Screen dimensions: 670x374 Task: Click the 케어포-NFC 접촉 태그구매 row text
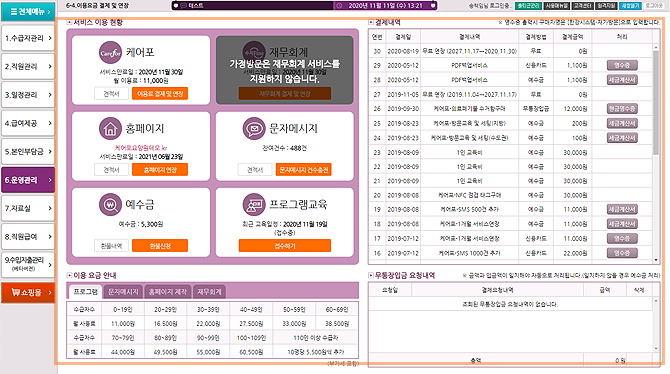470,195
